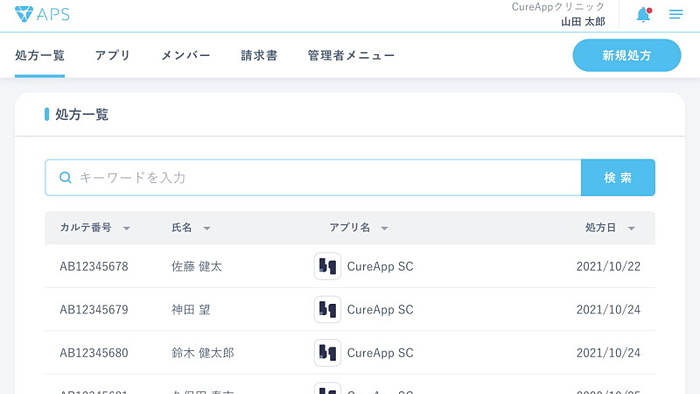Click date 2021/10/24 in 鈴木 健太郎 row
Image resolution: width=700 pixels, height=394 pixels.
(608, 353)
